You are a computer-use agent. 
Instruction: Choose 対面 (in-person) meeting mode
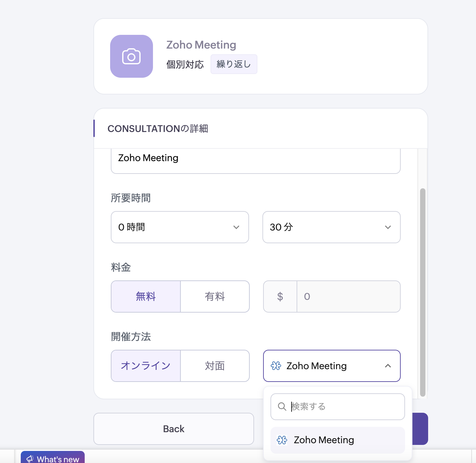pyautogui.click(x=215, y=366)
